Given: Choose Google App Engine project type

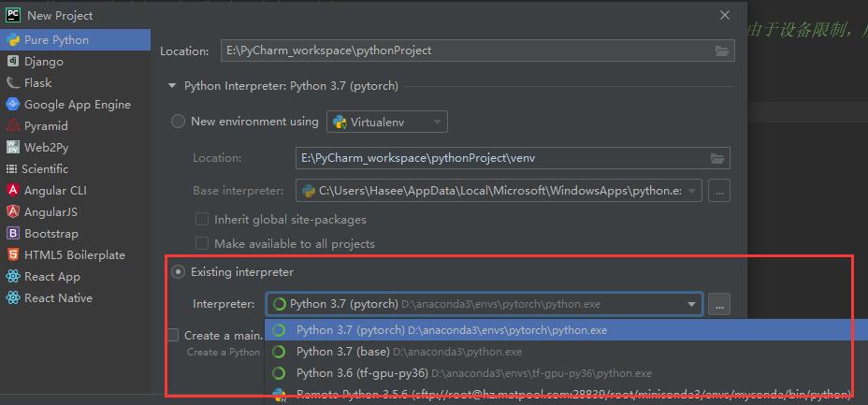Looking at the screenshot, I should click(75, 105).
